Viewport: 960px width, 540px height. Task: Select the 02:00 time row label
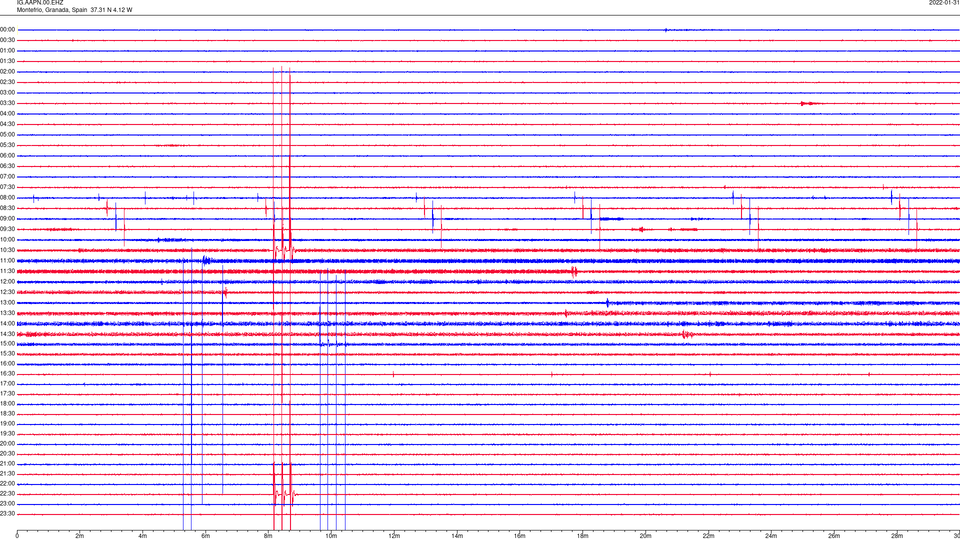pos(7,72)
